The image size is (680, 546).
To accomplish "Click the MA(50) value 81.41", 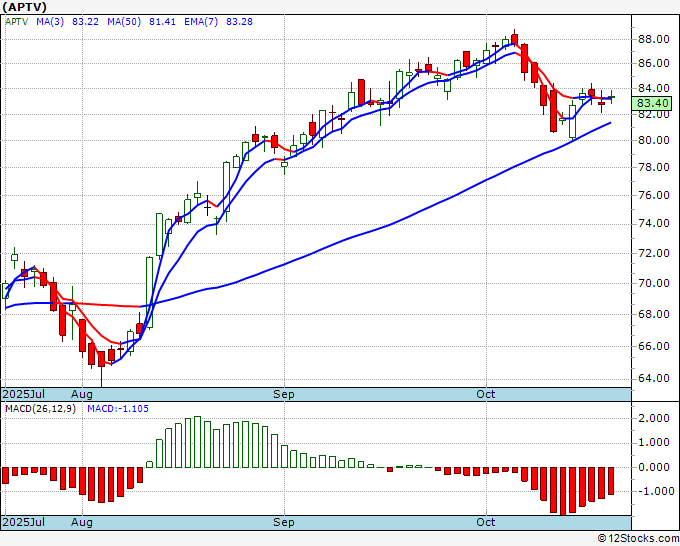I will pos(162,22).
